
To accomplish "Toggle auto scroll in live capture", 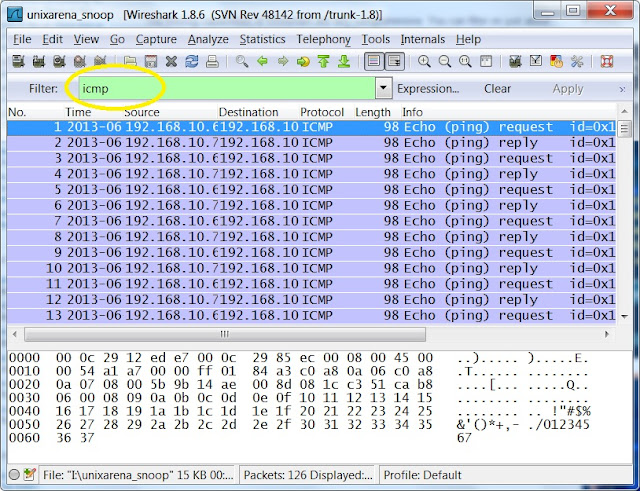I will coord(395,62).
